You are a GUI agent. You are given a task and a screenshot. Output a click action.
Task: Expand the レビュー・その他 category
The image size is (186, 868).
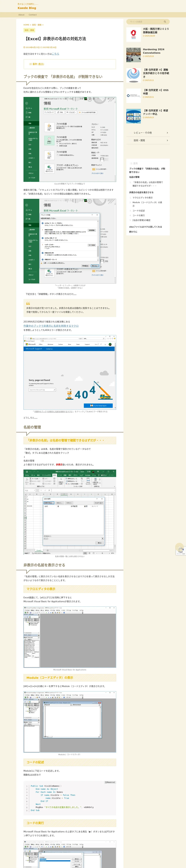click(148, 133)
